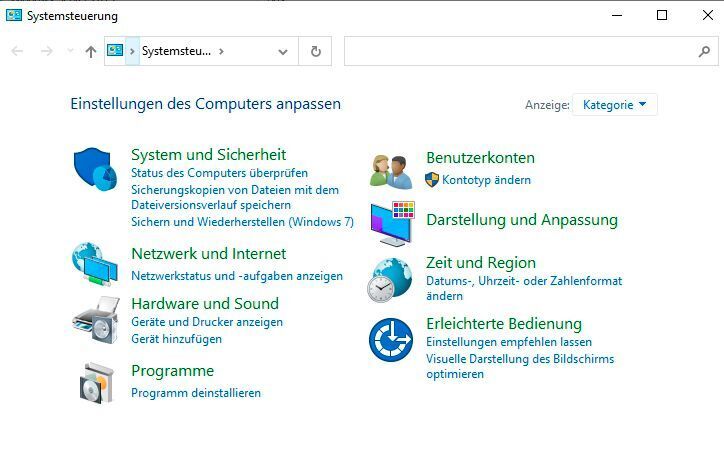Open Hardware und Sound category
The height and width of the screenshot is (466, 724).
205,303
